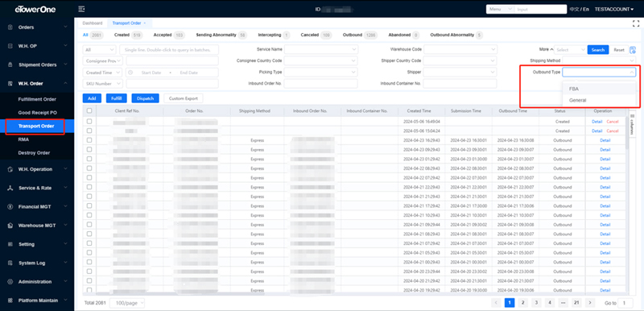Open the TESTACCOUNT user menu
Viewport: 644px width, 311px height.
click(x=614, y=9)
